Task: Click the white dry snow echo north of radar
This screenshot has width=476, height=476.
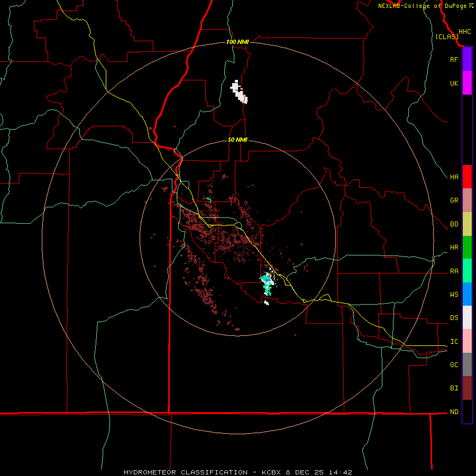Action: coord(239,92)
